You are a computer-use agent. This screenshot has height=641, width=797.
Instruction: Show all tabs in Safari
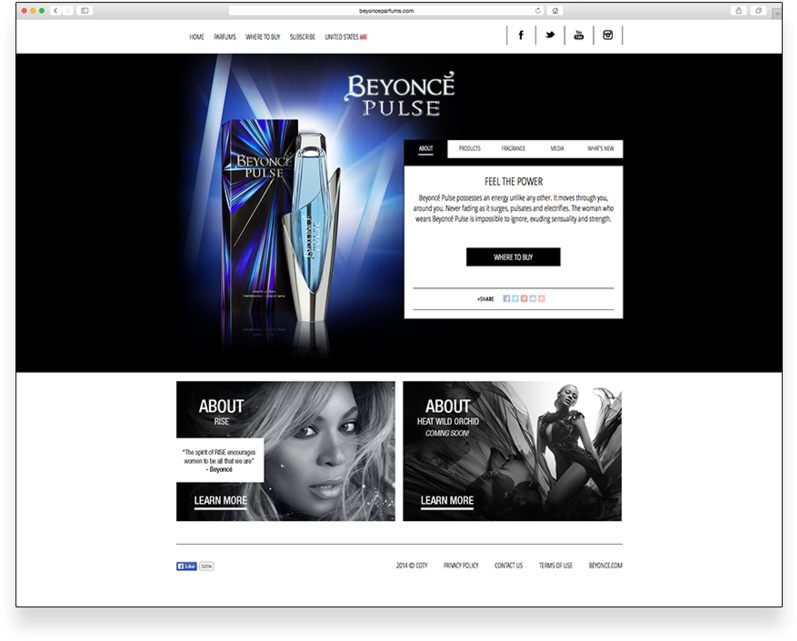(758, 10)
